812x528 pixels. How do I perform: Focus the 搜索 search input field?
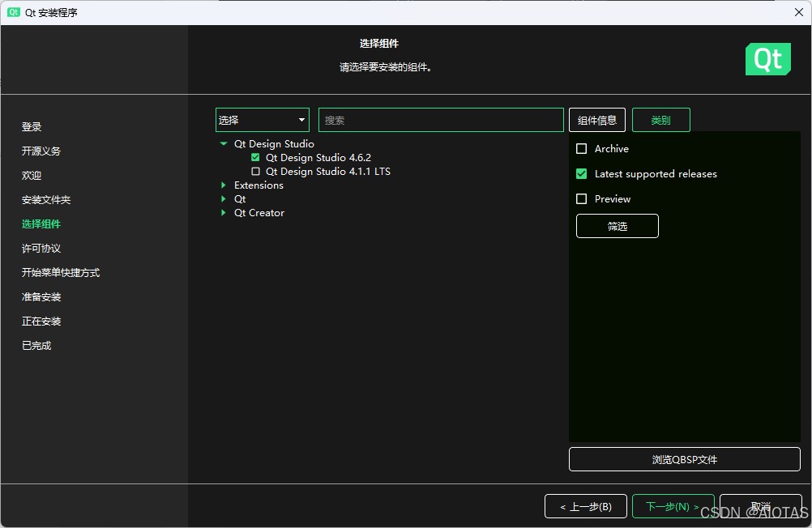(x=441, y=120)
